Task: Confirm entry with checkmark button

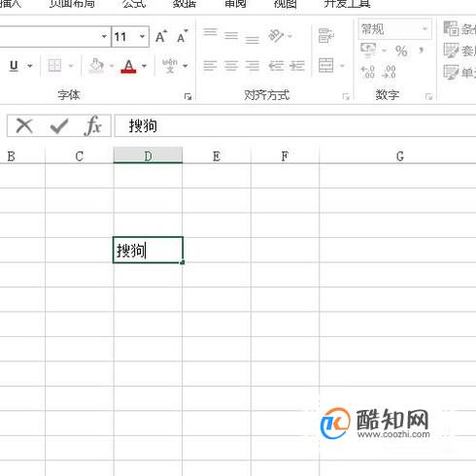Action: coord(59,126)
